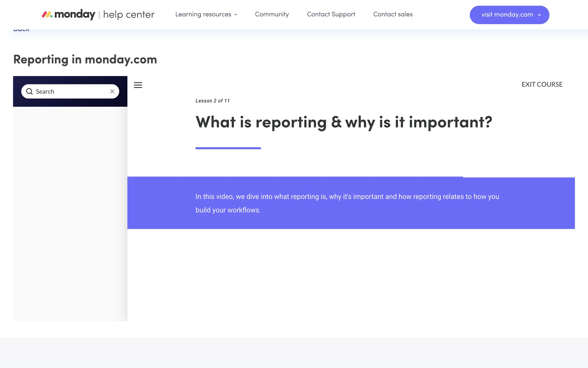Click the partially hidden Back link
This screenshot has height=368, width=588.
[21, 30]
